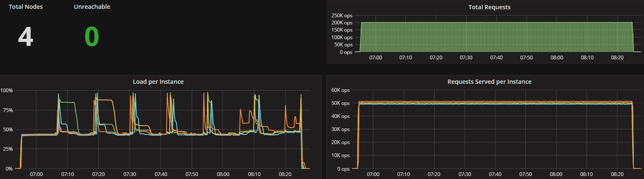The image size is (644, 179).
Task: Expand the Requests Served per Instance title menu
Action: tap(489, 82)
